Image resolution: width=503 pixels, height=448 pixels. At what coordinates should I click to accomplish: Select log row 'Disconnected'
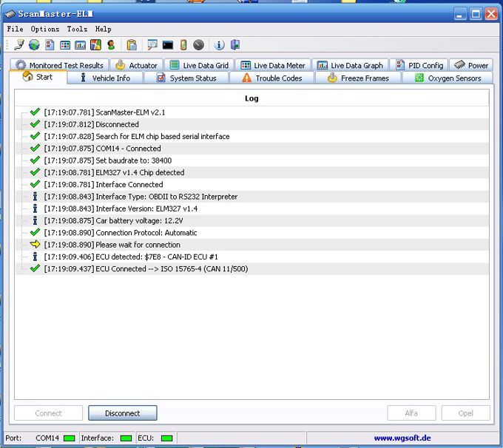[x=251, y=124]
